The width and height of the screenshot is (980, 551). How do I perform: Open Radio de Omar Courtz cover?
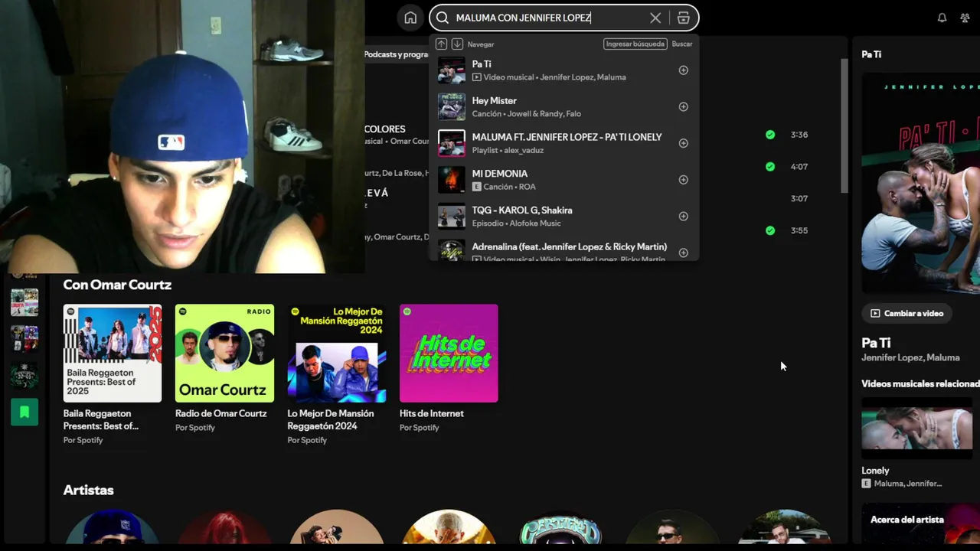pos(224,354)
